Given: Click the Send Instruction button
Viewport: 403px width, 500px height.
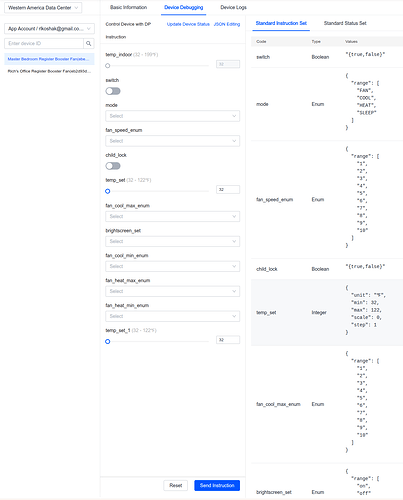Looking at the screenshot, I should coord(217,485).
